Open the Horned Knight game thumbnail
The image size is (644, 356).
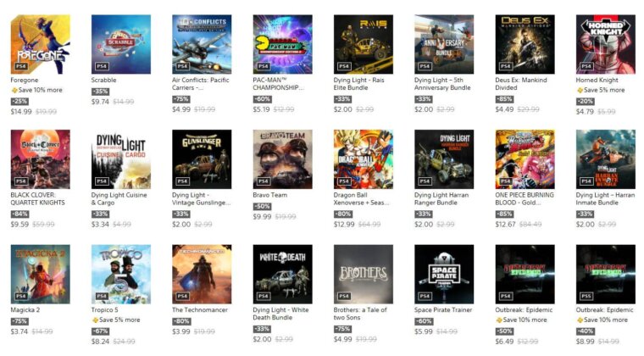coord(605,44)
